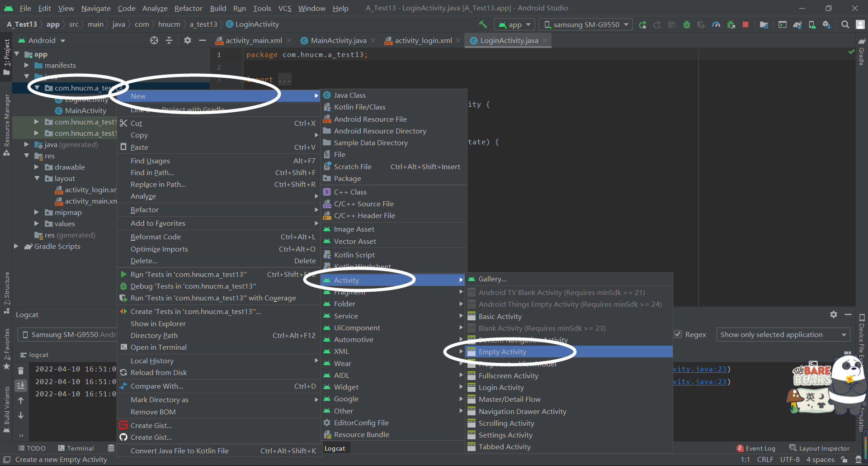Switch to MainActivity.java tab
Viewport: 868px width, 466px height.
pos(338,40)
